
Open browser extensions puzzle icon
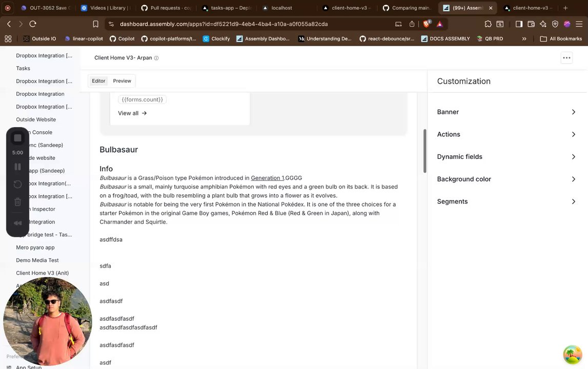pos(488,24)
